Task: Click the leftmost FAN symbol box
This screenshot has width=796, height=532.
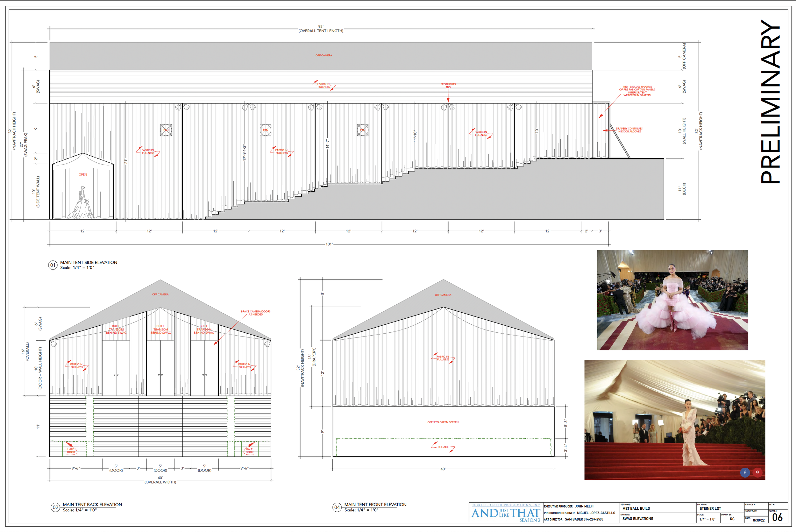Action: [x=166, y=130]
